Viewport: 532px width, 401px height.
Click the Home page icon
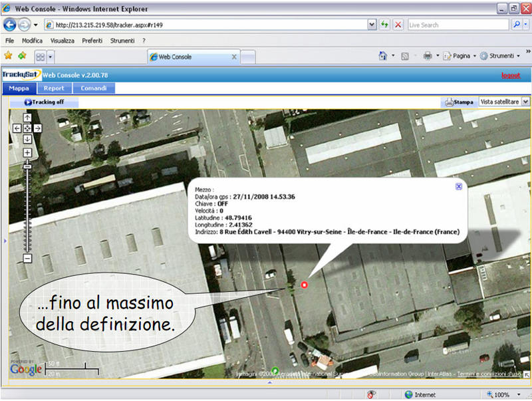383,56
